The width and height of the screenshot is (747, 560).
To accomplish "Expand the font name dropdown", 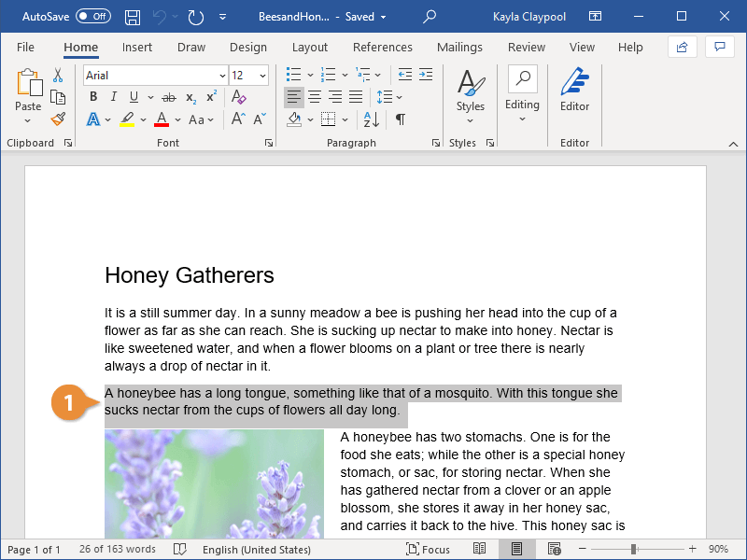I will pos(222,76).
